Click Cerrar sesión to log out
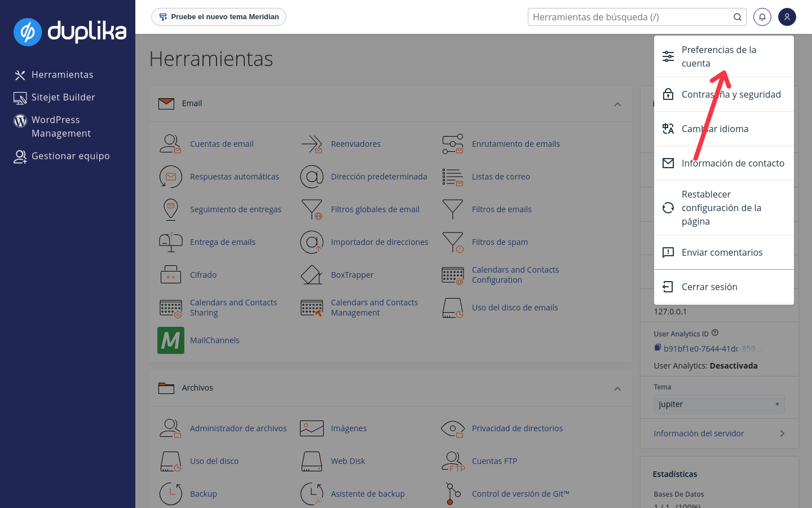The image size is (812, 508). click(x=724, y=287)
